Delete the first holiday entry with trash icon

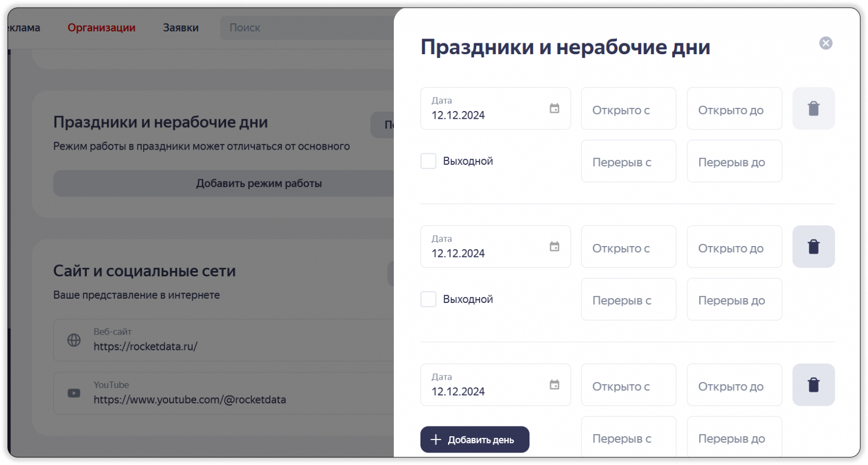[x=813, y=108]
